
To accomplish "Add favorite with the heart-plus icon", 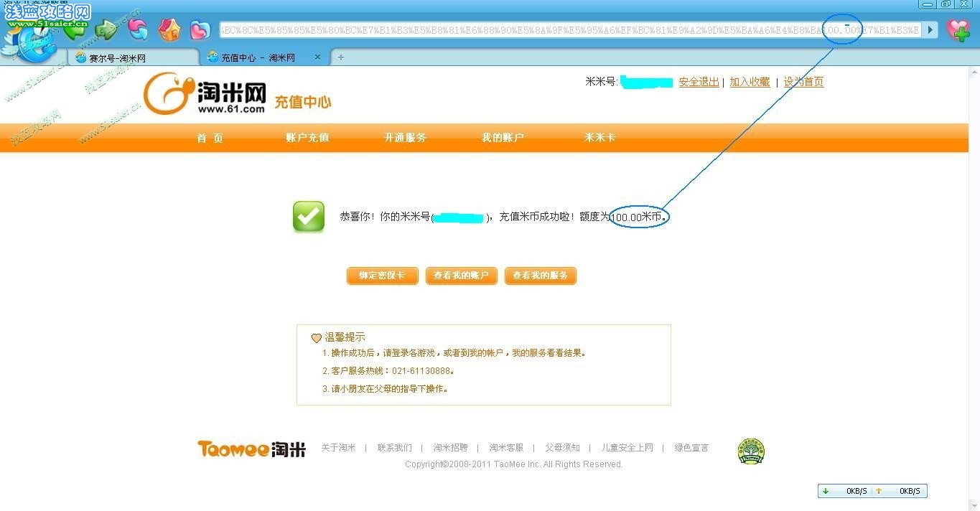I will click(x=958, y=30).
